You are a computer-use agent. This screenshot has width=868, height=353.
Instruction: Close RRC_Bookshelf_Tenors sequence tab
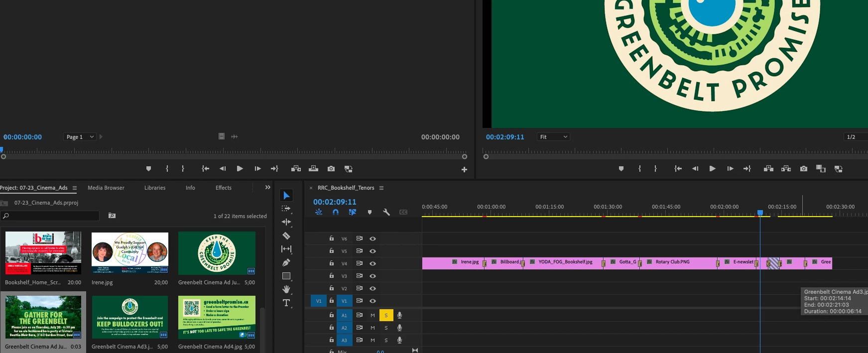(x=311, y=188)
